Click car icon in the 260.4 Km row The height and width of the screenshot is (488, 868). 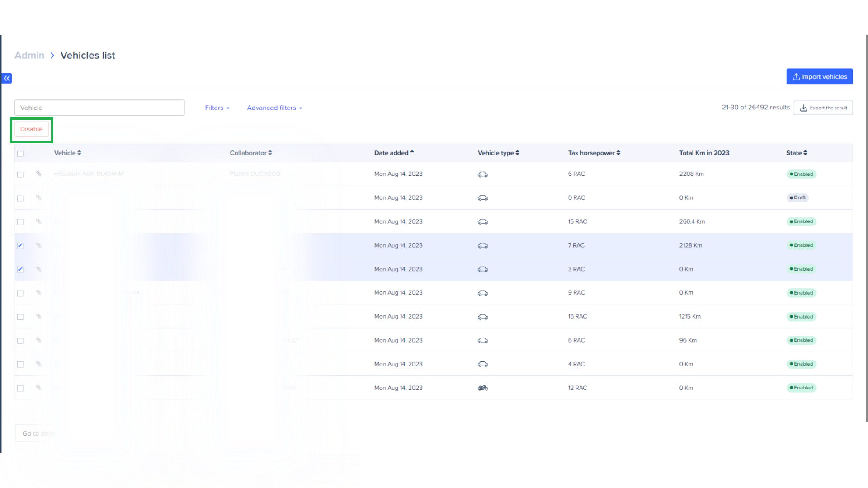tap(483, 222)
